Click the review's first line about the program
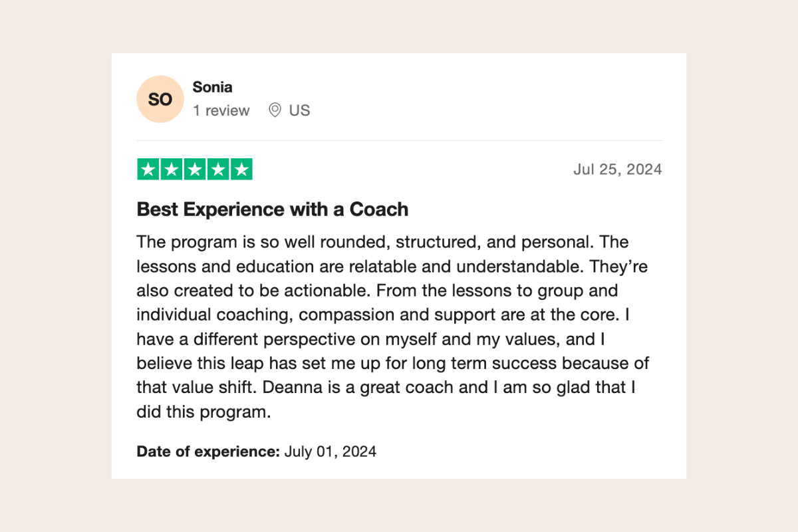 tap(382, 242)
